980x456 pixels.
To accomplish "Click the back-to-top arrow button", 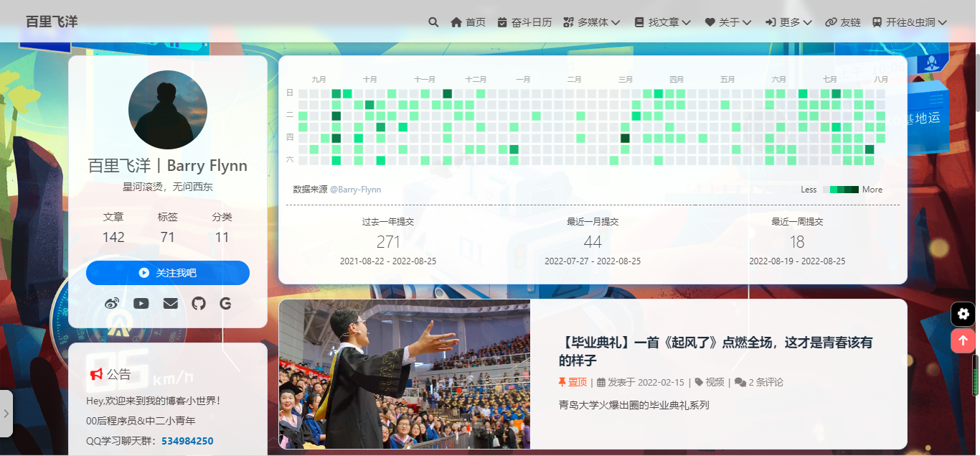I will coord(963,340).
